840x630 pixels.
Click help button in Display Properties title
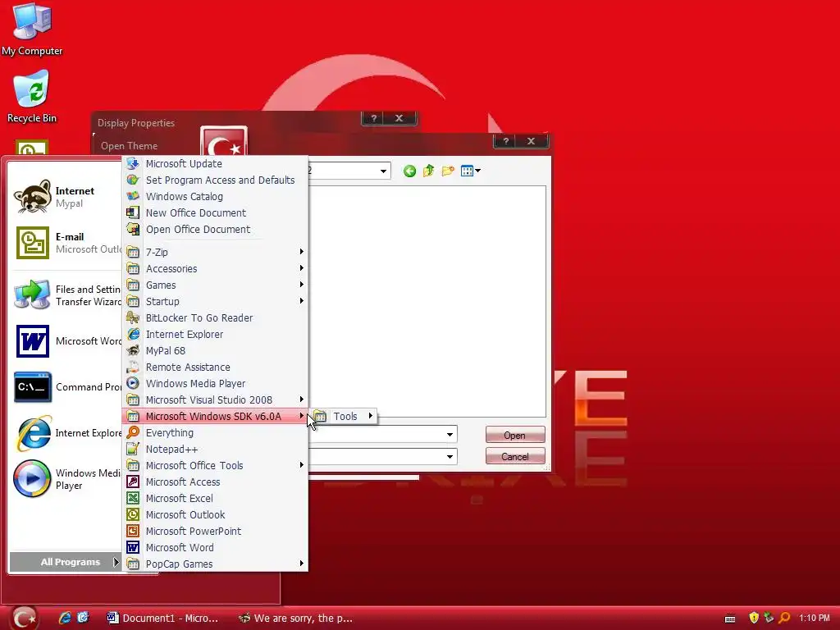(x=373, y=118)
